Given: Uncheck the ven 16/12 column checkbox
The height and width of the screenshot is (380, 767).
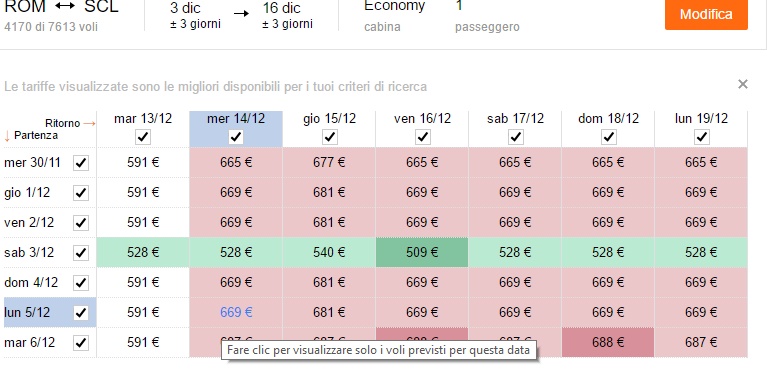Looking at the screenshot, I should 422,137.
